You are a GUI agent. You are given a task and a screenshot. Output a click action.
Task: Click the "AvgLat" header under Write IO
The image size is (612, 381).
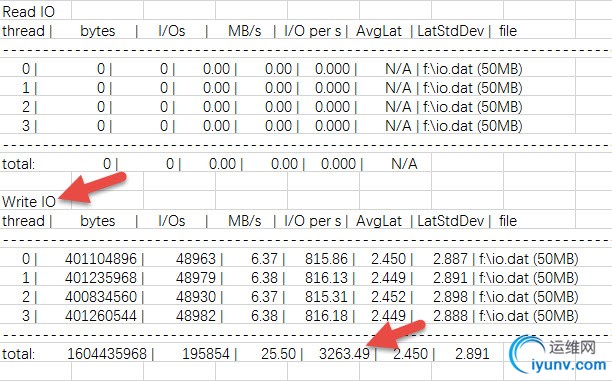[x=379, y=221]
